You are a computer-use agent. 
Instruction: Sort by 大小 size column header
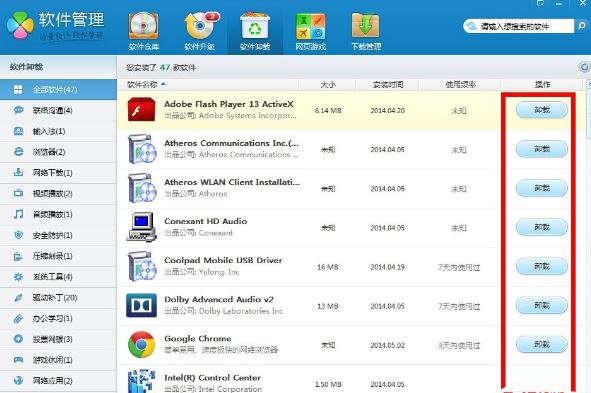328,84
